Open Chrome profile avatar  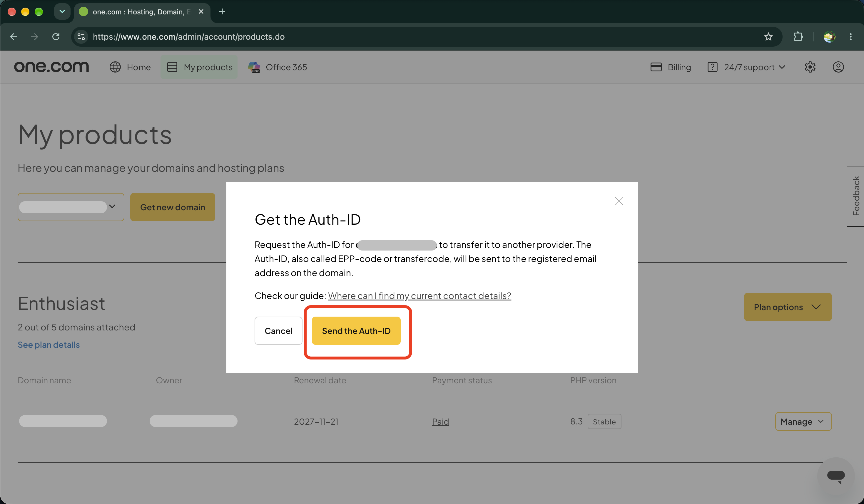pos(829,37)
